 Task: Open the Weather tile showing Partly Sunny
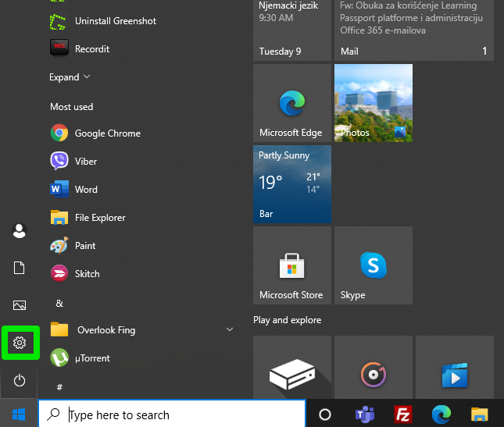(292, 184)
